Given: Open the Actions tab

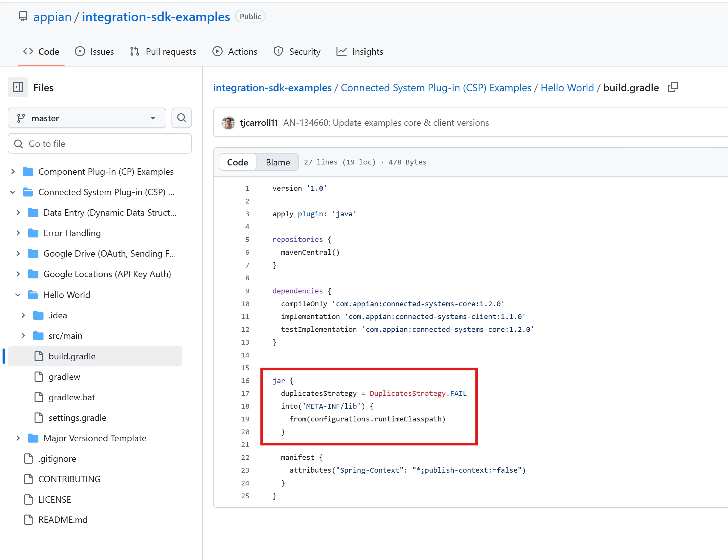Looking at the screenshot, I should 235,52.
